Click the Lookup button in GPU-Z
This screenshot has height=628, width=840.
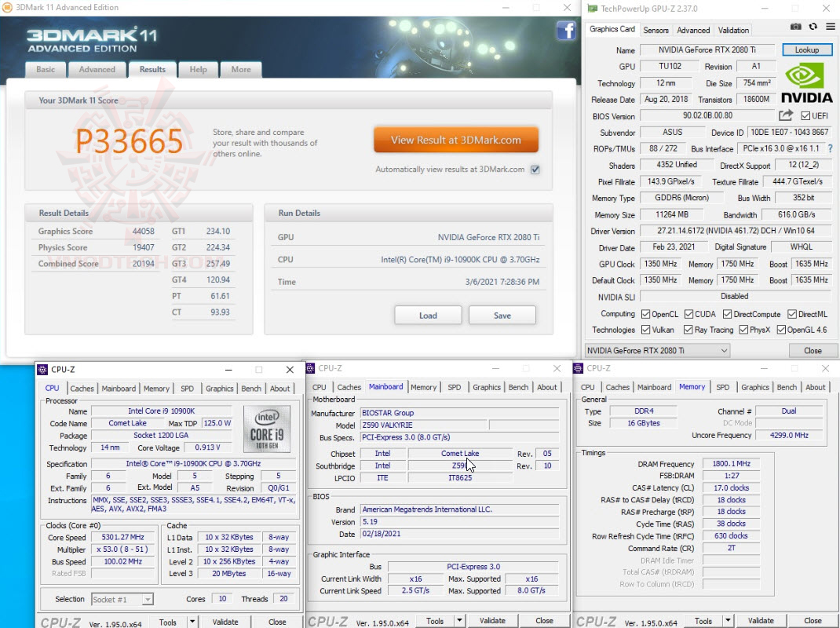[807, 49]
